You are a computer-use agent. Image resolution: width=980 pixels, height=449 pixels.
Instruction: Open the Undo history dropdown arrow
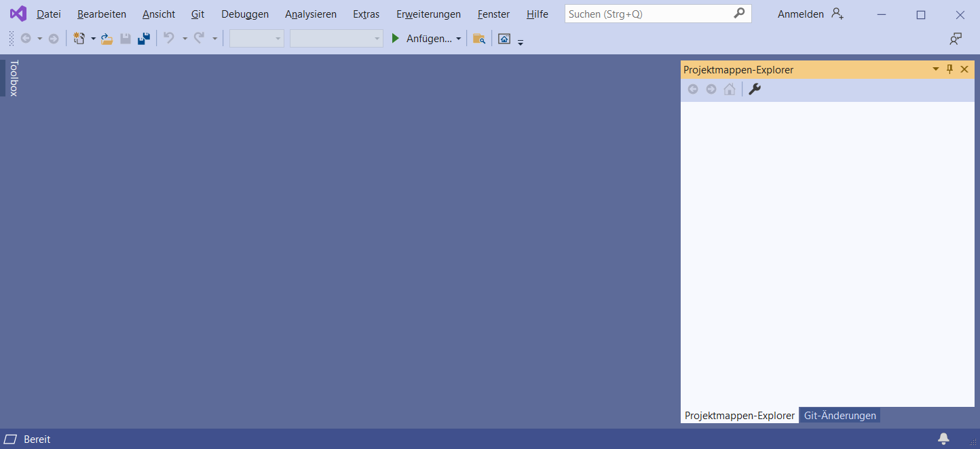(185, 38)
